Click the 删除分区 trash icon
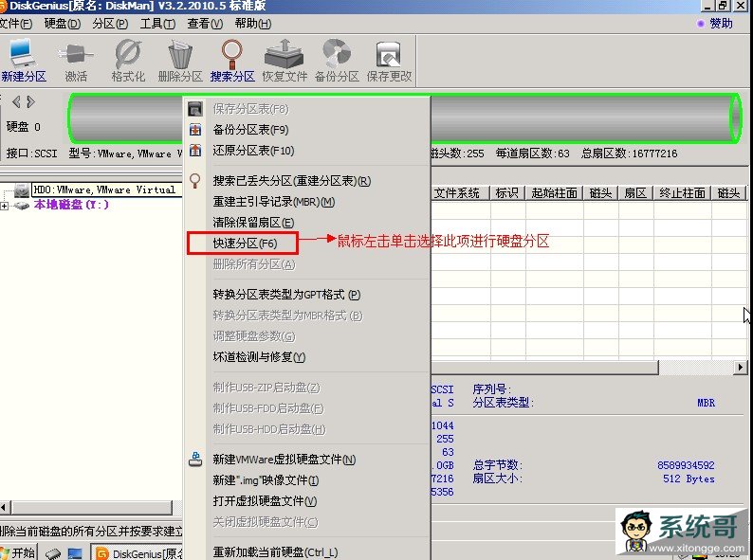The width and height of the screenshot is (753, 560). [180, 54]
